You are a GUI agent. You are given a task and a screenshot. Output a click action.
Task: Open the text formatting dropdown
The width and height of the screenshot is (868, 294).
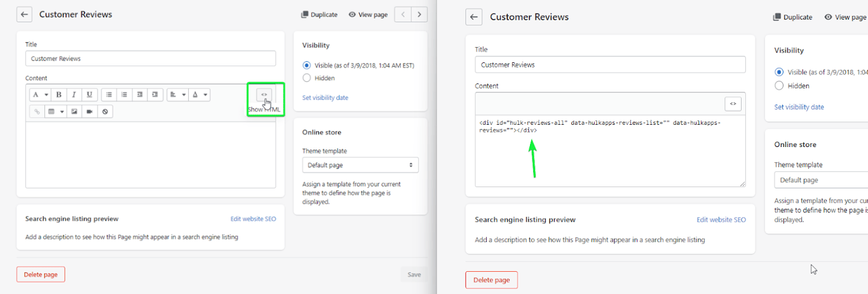[39, 95]
